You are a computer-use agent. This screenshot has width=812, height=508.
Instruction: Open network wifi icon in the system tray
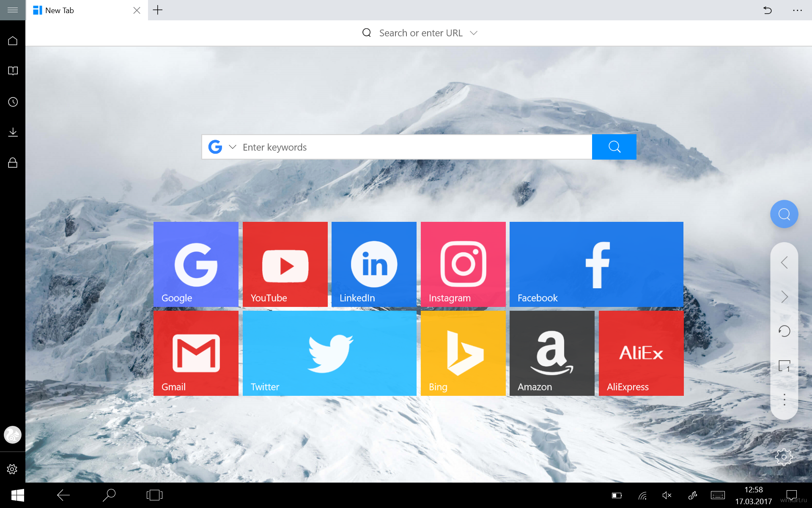coord(642,495)
